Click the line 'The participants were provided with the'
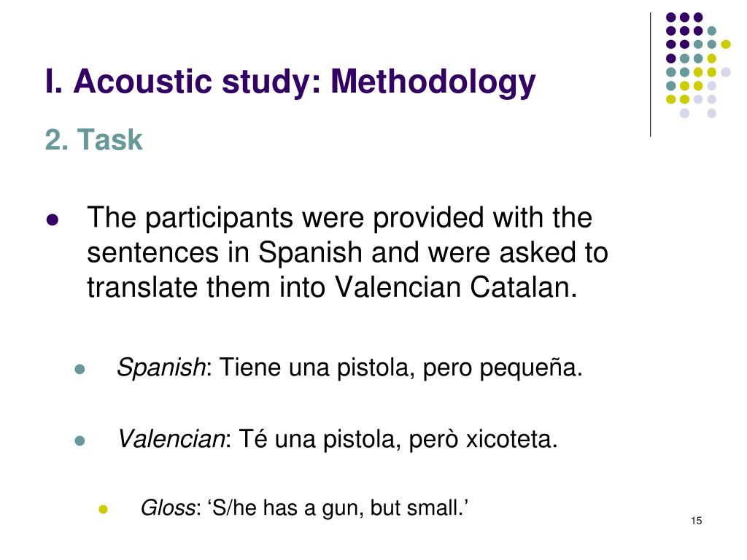 [x=340, y=218]
